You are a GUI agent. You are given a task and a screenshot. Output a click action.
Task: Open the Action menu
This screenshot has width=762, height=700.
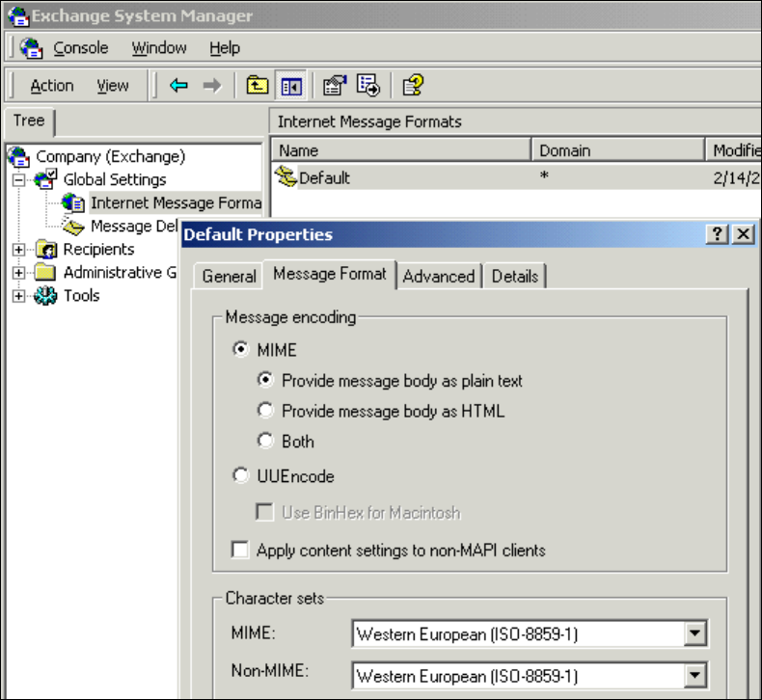pyautogui.click(x=51, y=86)
